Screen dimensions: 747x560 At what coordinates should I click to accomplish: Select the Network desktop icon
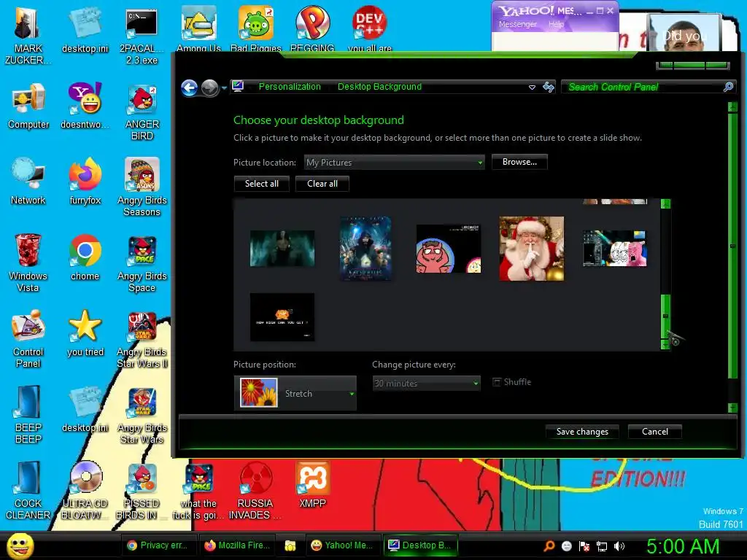point(28,182)
